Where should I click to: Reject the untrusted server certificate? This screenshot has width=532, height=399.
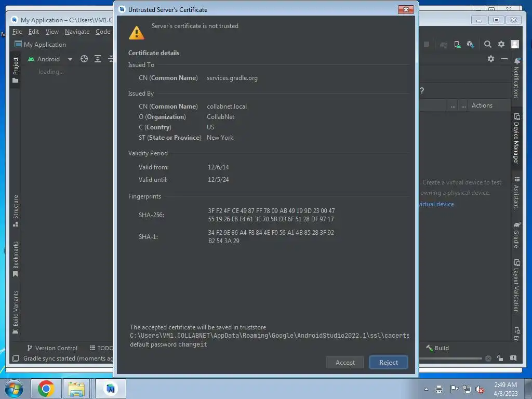pyautogui.click(x=388, y=362)
